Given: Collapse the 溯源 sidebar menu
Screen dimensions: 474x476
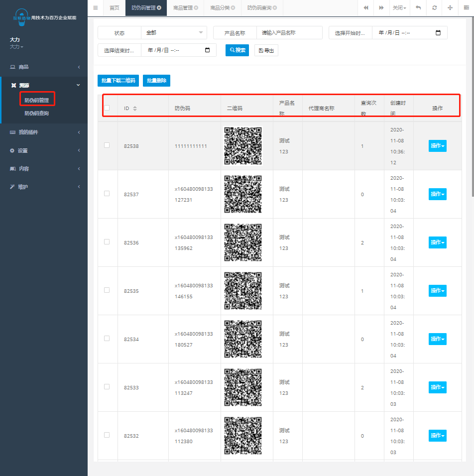Looking at the screenshot, I should point(44,85).
